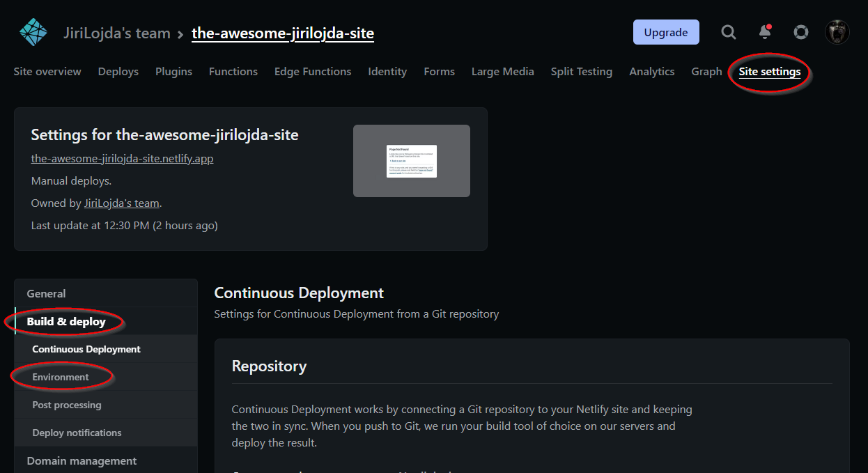Screen dimensions: 868x473
Task: Open the notifications bell icon
Action: click(x=765, y=32)
